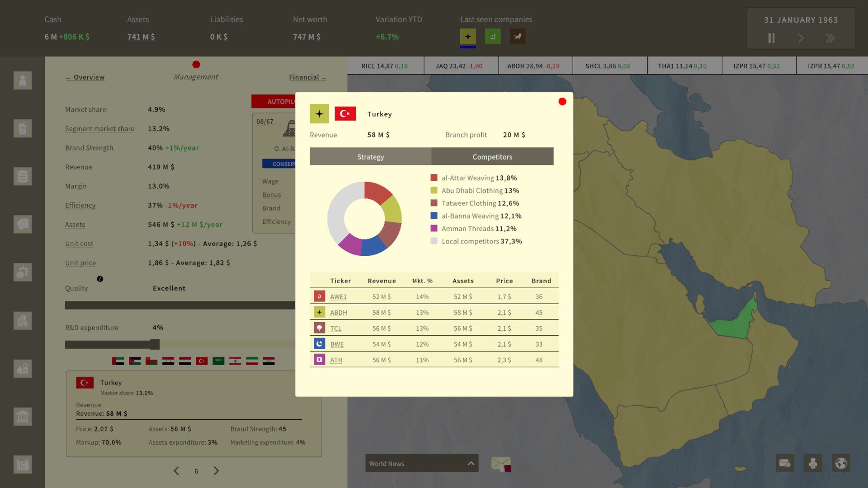This screenshot has height=488, width=868.
Task: Select the clipboard report icon in sidebar
Action: coord(23,128)
